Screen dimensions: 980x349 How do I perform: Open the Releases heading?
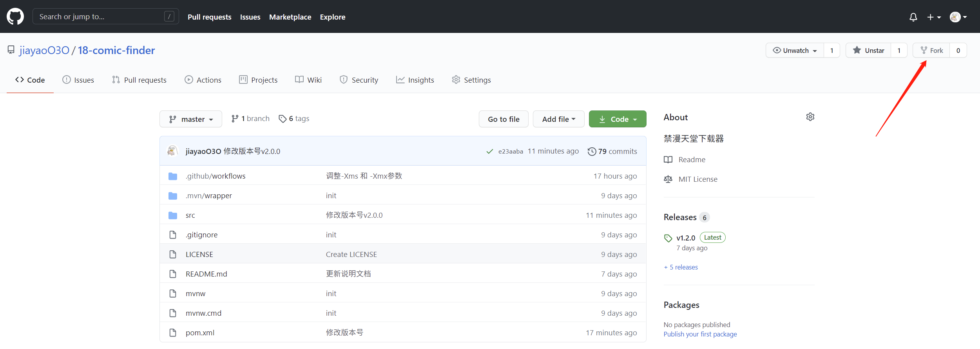click(680, 217)
